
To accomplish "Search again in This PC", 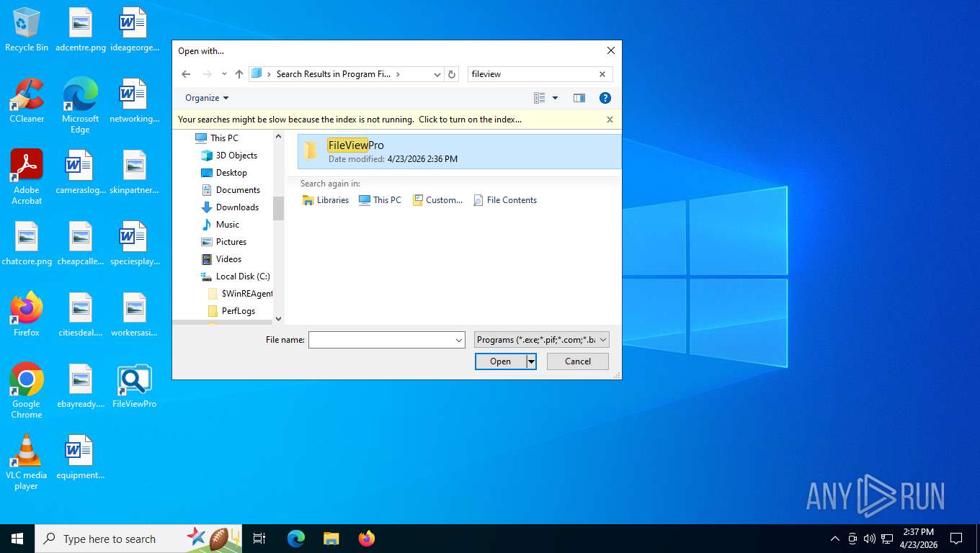I will click(x=380, y=200).
